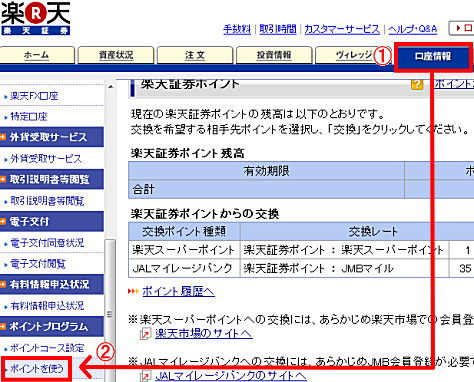
Task: Click the 交換ポイント種類 column header
Action: pyautogui.click(x=184, y=231)
